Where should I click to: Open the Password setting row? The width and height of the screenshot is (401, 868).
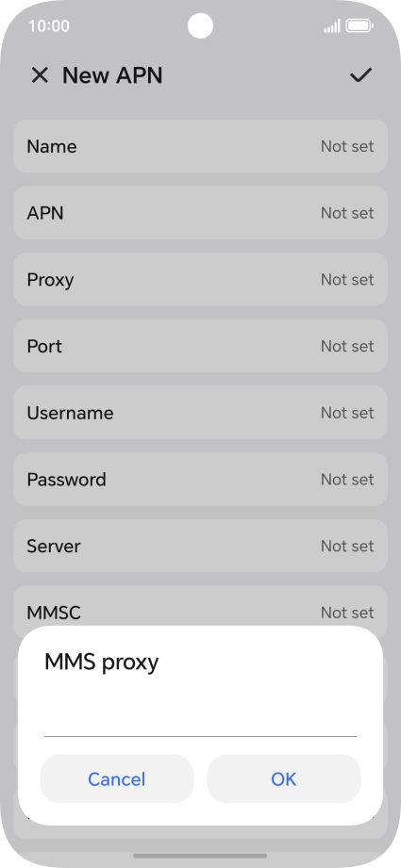click(x=200, y=480)
